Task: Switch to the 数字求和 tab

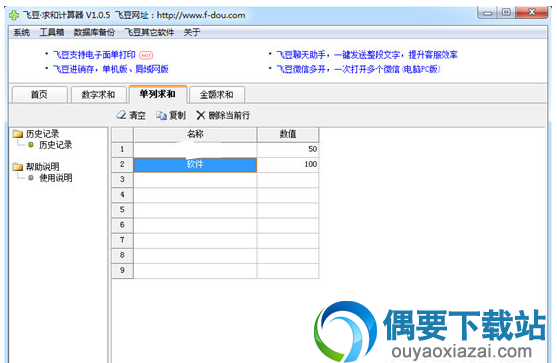Action: (98, 94)
